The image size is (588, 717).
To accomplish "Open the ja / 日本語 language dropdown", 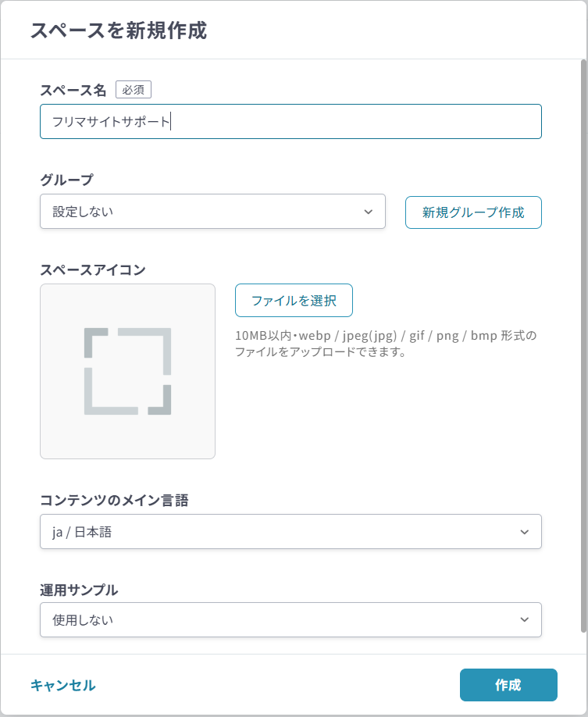I will [290, 532].
